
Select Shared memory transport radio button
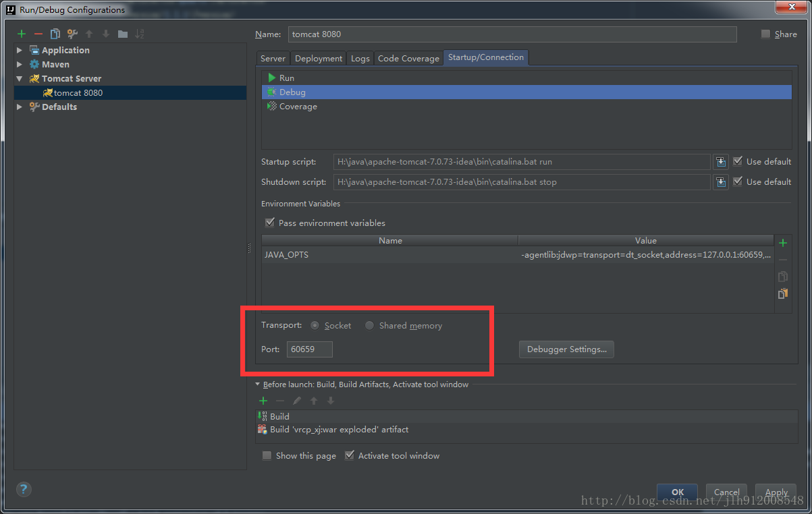(369, 326)
